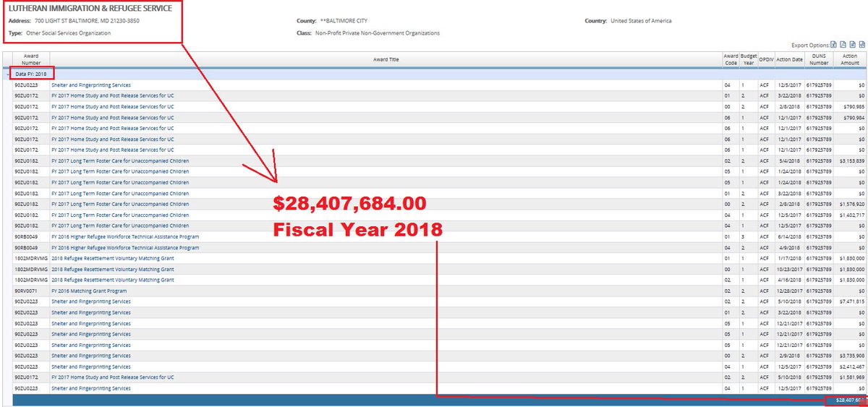Viewport: 868px width, 407px height.
Task: Open Voluntary Matching Grant award dated 1/17/2018
Action: tap(113, 259)
